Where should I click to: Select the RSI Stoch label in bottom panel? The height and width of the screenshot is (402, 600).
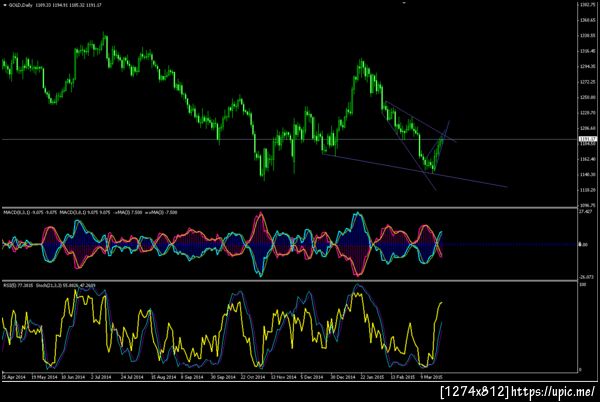point(49,285)
